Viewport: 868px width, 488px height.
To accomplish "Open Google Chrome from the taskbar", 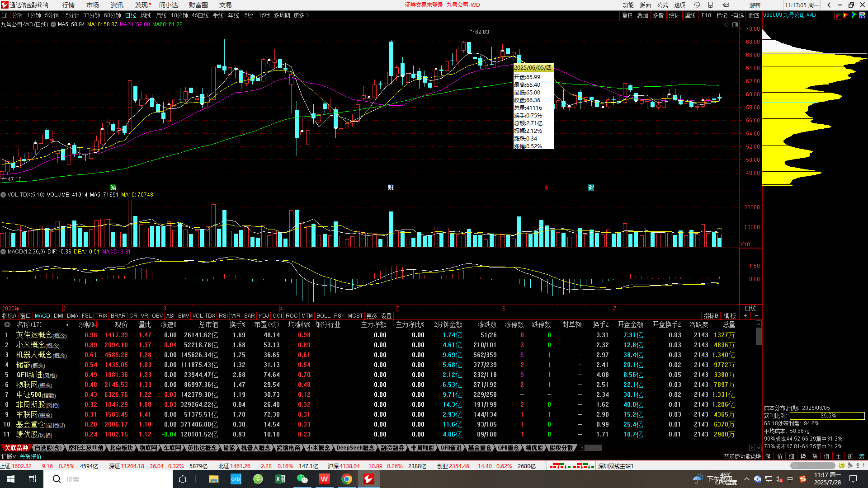I will tap(347, 479).
